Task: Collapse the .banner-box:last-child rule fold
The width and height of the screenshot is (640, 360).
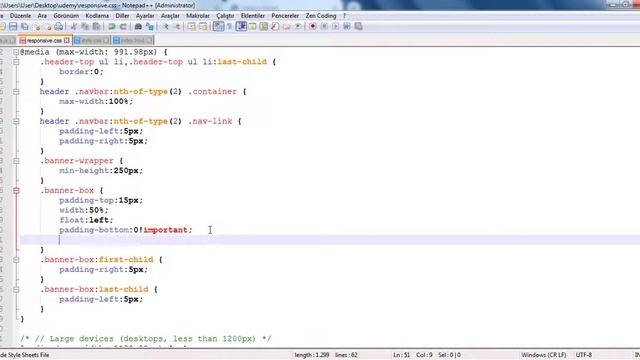Action: (16, 289)
